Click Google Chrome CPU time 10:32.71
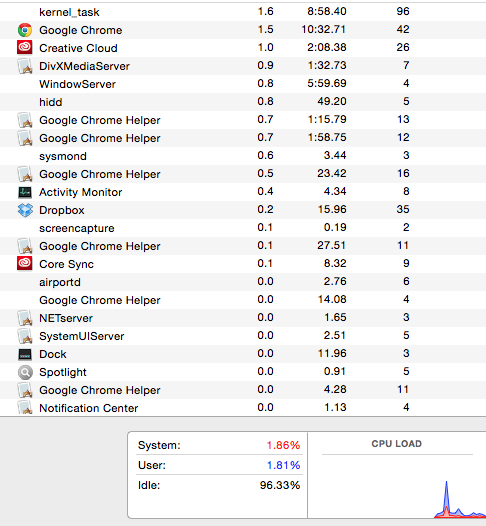This screenshot has width=486, height=526. click(x=323, y=30)
